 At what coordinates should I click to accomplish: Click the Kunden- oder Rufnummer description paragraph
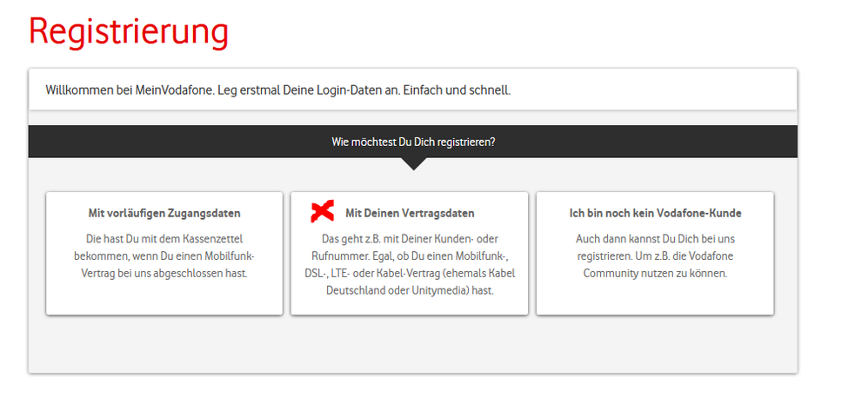(x=410, y=265)
